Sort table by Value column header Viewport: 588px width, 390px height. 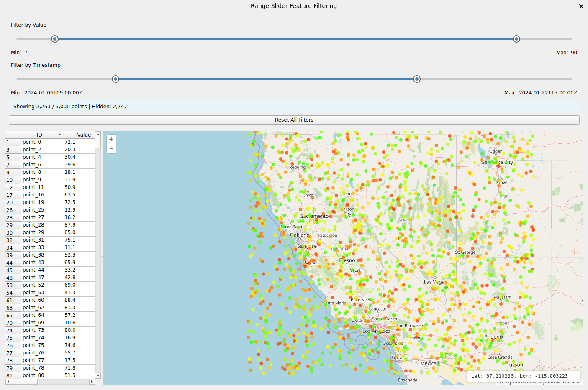point(84,135)
